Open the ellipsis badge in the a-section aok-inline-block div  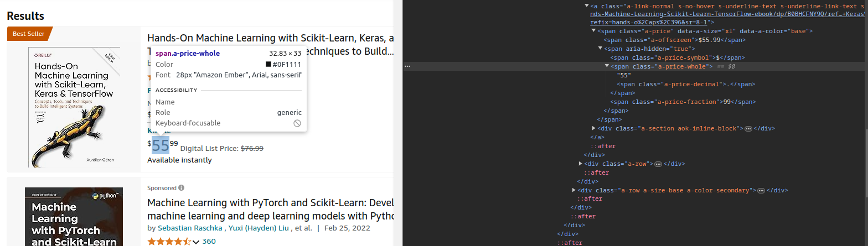tap(748, 128)
